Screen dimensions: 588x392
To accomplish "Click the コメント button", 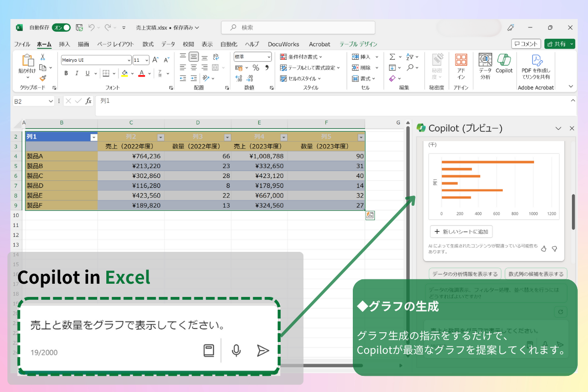I will tap(526, 44).
